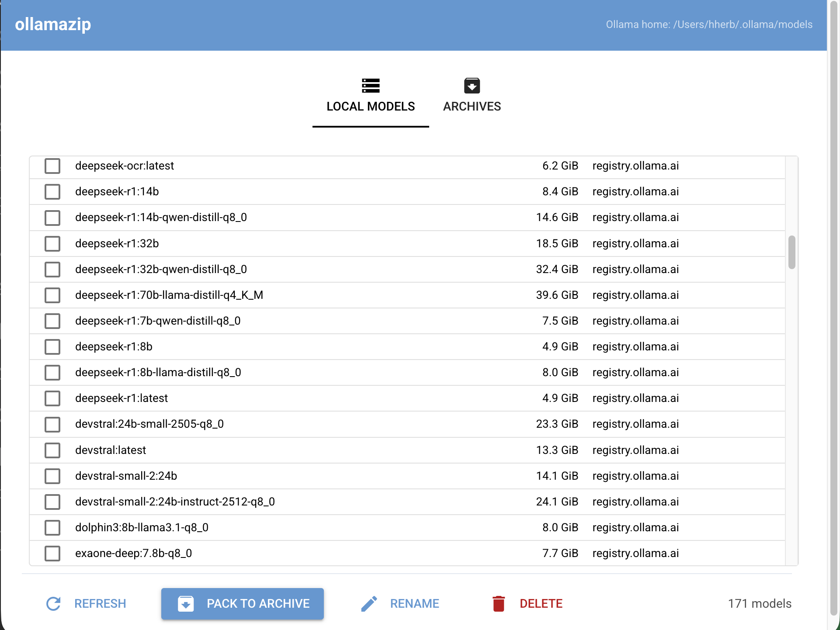Select the devstral-small-2:24b row name

[x=126, y=476]
